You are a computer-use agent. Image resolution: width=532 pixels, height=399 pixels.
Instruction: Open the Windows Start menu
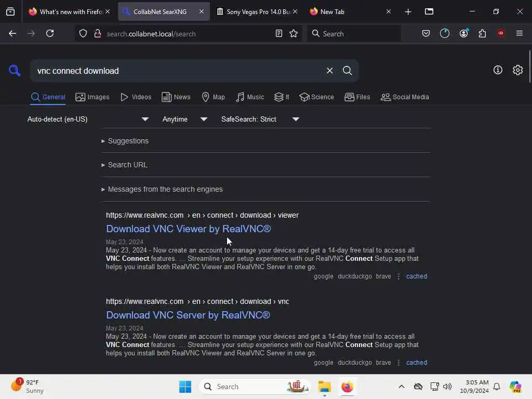(x=185, y=387)
